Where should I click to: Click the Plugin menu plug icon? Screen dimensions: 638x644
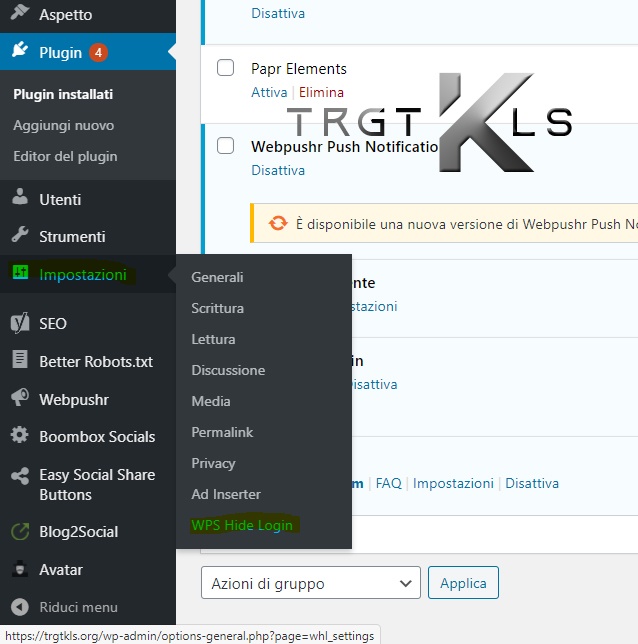point(20,52)
